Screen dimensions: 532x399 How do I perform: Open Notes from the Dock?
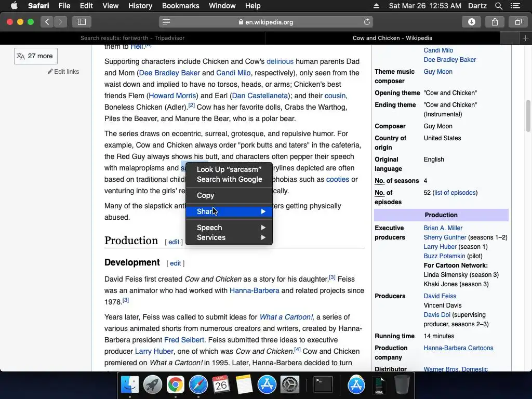pos(244,385)
